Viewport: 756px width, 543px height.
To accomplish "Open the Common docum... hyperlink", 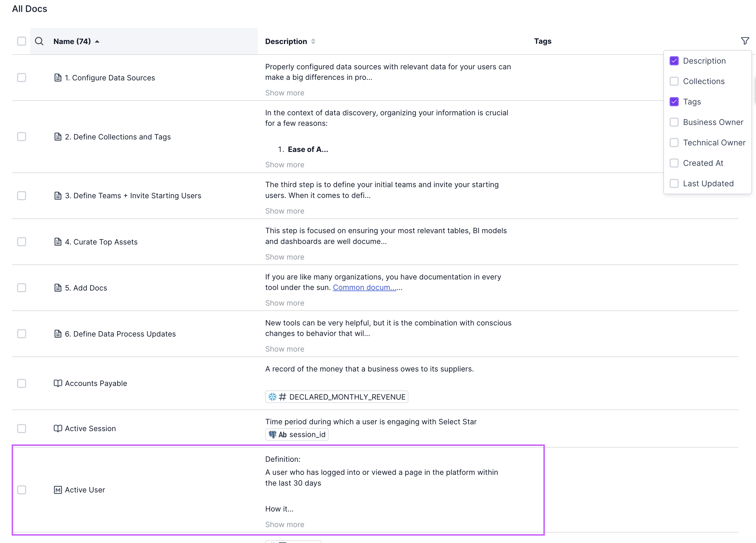I will [x=364, y=287].
